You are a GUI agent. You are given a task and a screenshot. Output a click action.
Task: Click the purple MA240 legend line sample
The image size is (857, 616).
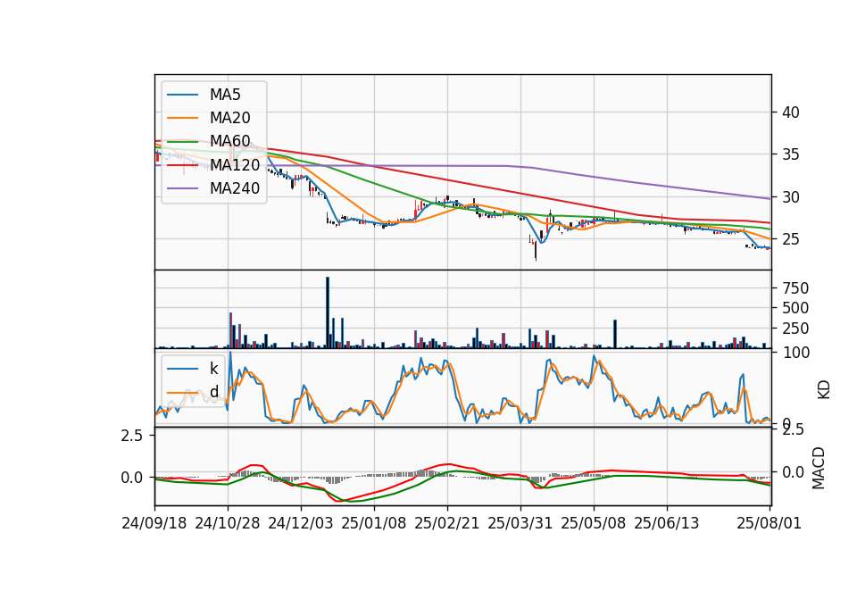coord(182,188)
